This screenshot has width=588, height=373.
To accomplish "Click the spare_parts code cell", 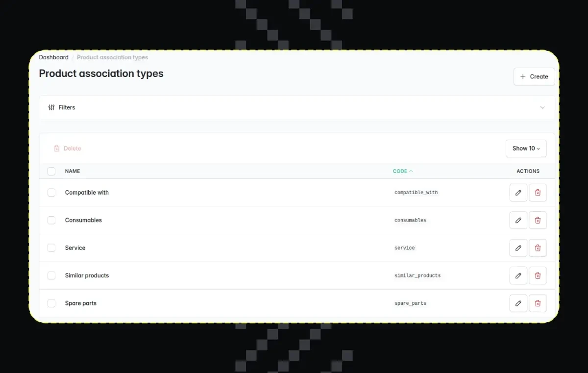I will [x=410, y=303].
